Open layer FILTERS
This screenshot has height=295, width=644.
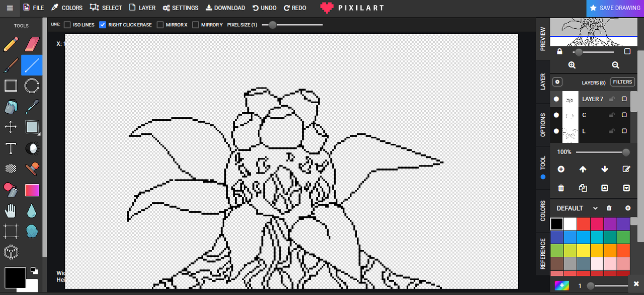coord(622,82)
